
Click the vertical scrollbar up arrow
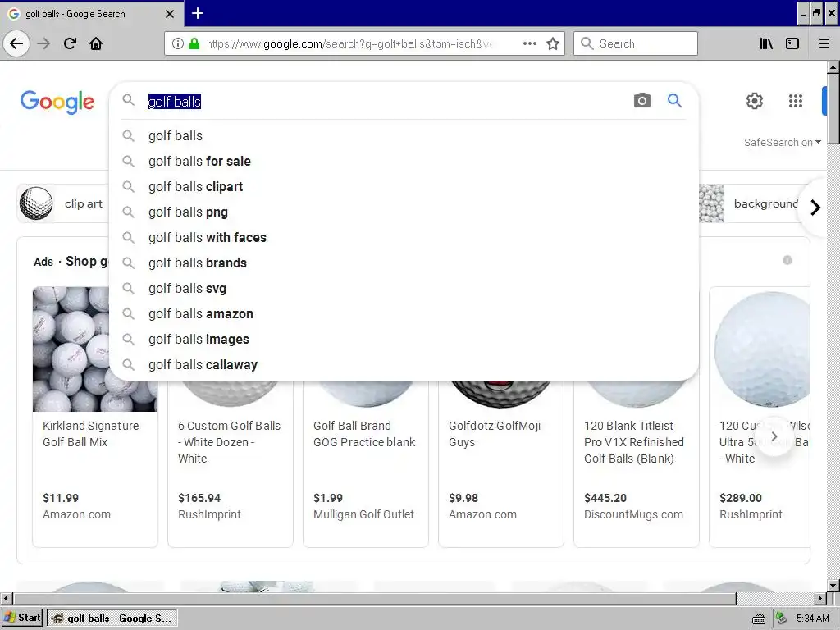tap(833, 67)
